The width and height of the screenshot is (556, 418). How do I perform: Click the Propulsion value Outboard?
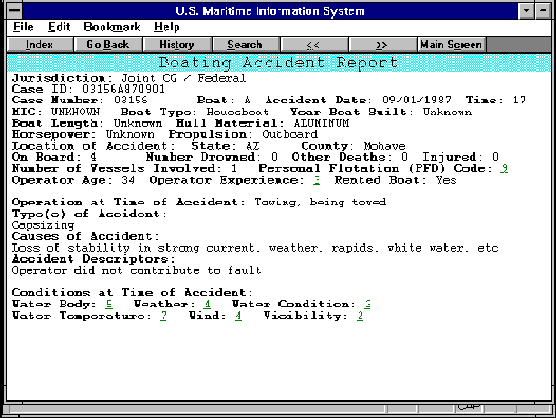pyautogui.click(x=290, y=134)
